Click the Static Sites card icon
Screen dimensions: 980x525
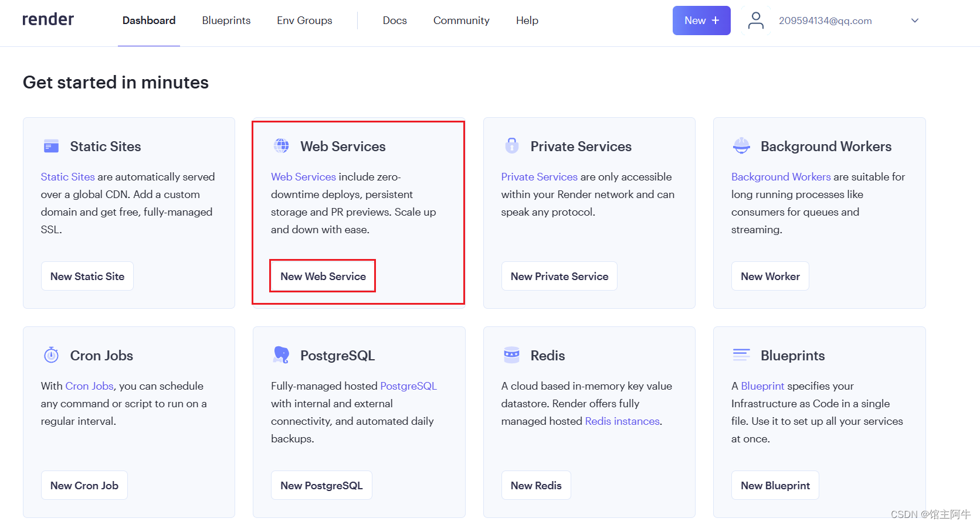[51, 146]
